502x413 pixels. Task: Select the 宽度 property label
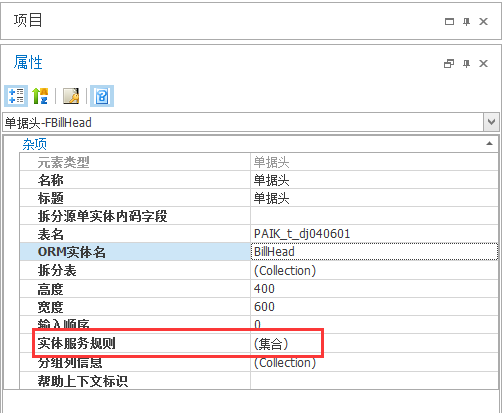click(50, 307)
